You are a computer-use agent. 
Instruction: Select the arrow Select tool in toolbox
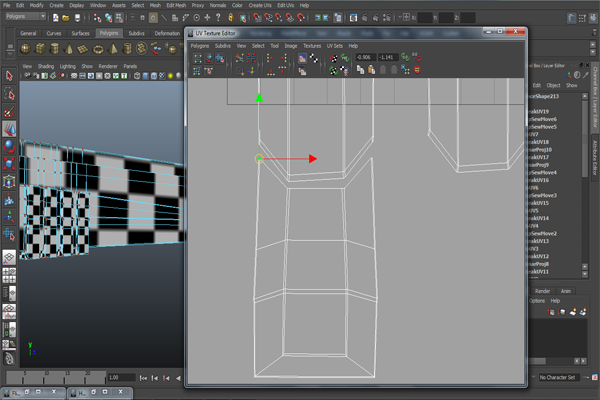(x=9, y=76)
